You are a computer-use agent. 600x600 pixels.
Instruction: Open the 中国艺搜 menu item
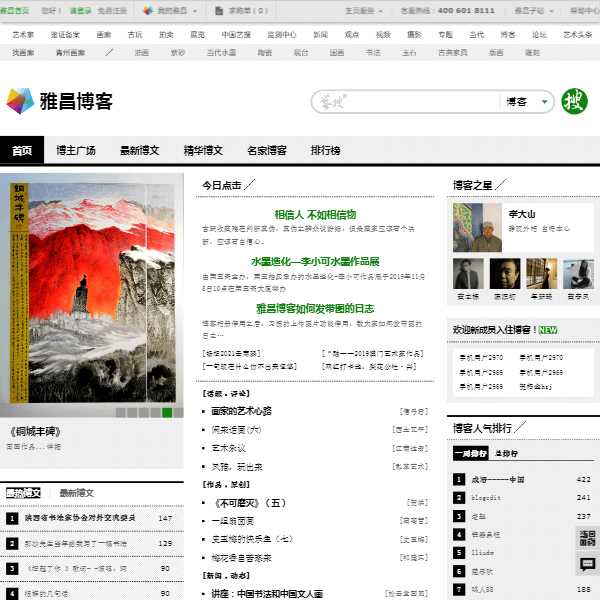click(x=236, y=35)
